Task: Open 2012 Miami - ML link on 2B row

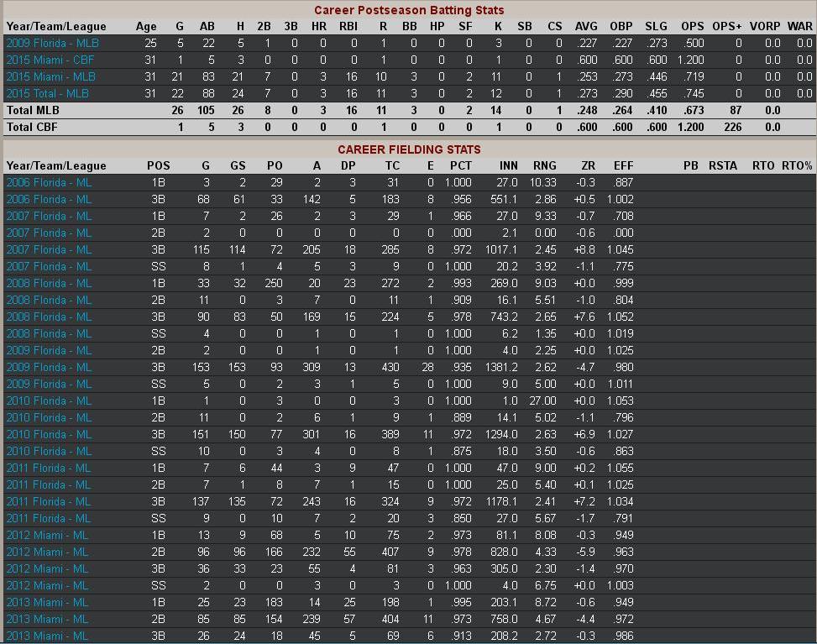Action: tap(47, 552)
